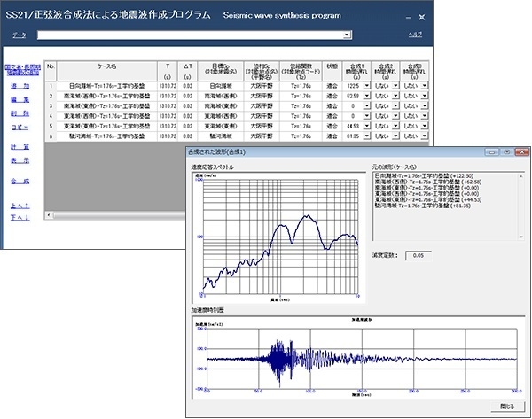The image size is (532, 419).
Task: Click the 合成 link in sidebar
Action: [x=20, y=181]
